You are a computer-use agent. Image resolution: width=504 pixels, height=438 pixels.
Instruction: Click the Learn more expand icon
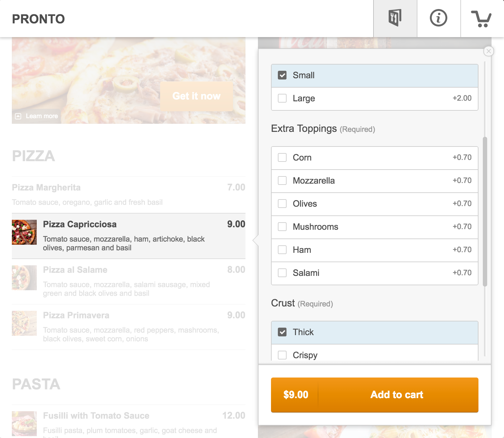point(18,116)
